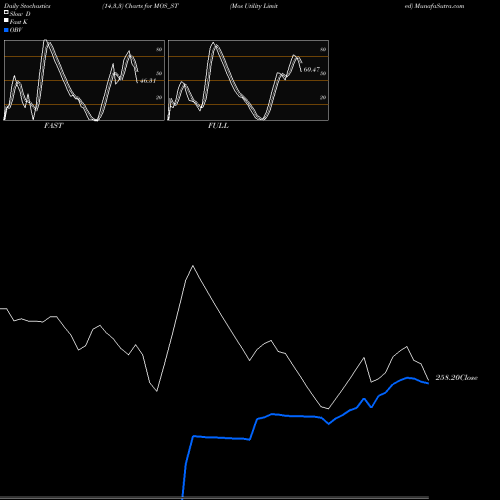Click the 50 level label in FAST chart
The image size is (500, 500).
coord(159,73)
